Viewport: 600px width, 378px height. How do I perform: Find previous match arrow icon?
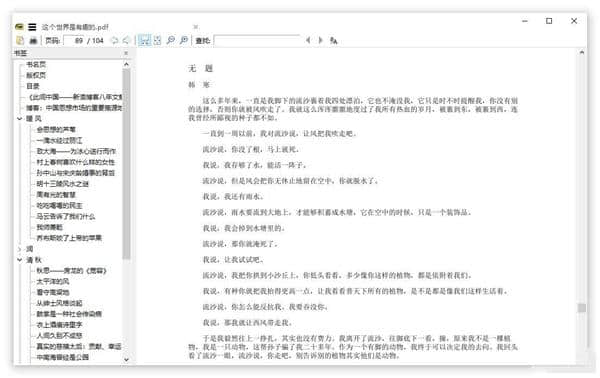(308, 40)
